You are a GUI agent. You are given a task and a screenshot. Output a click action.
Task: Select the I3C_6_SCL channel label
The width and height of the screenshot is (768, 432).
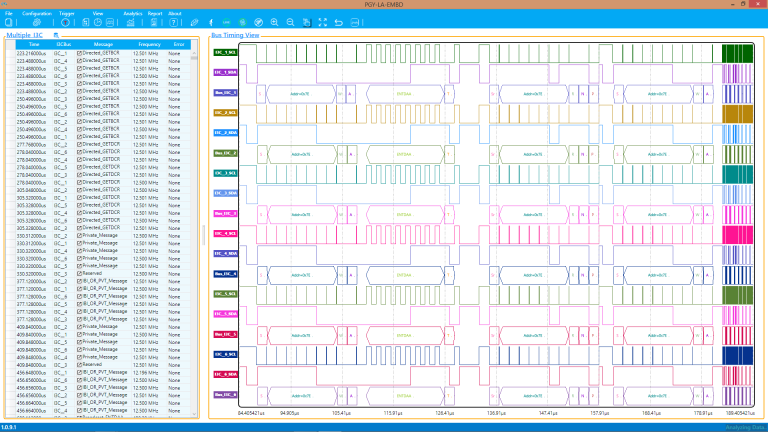coord(225,354)
